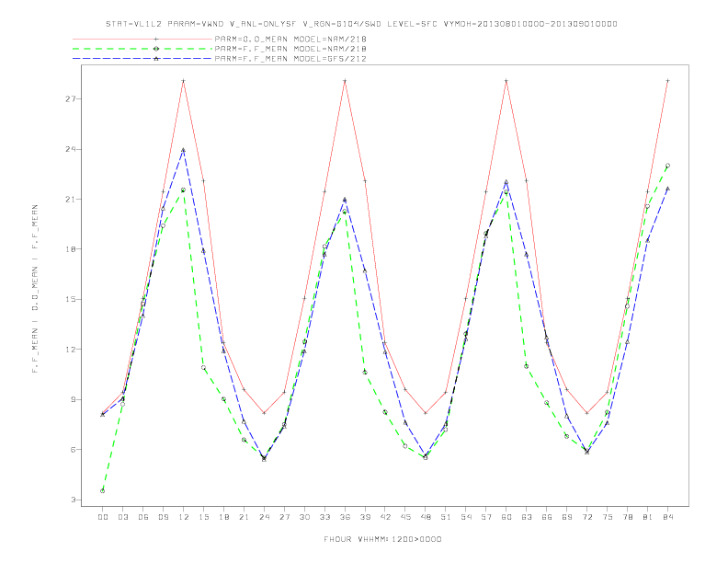The height and width of the screenshot is (563, 728).
Task: Click the red solid line legend sample
Action: (x=142, y=39)
